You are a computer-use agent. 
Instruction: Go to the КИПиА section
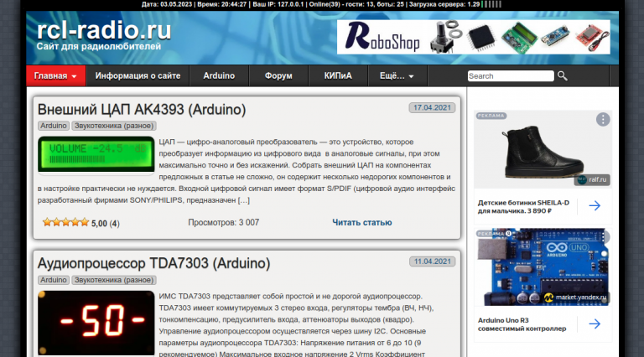click(x=338, y=76)
